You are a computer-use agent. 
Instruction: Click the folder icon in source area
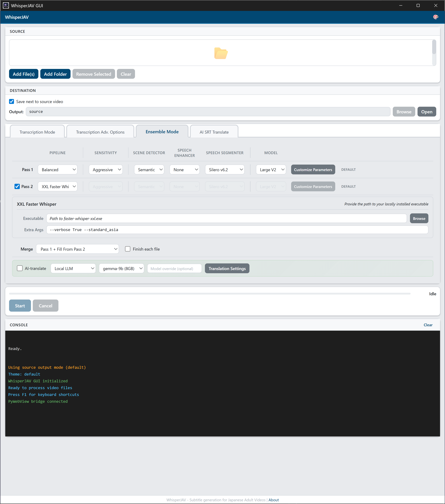point(221,53)
